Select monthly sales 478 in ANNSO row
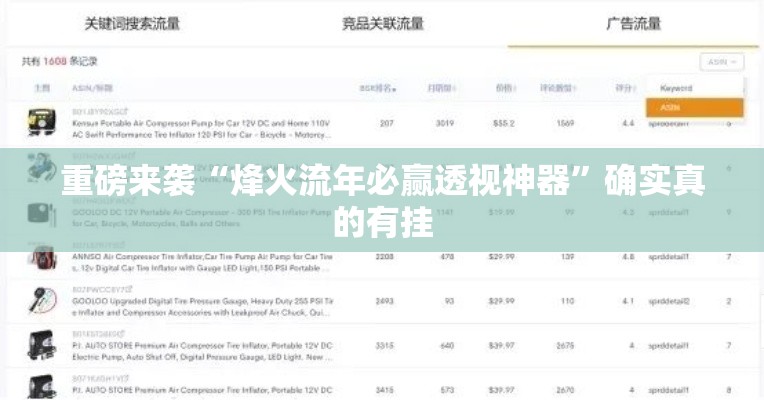This screenshot has height=400, width=764. tap(447, 256)
